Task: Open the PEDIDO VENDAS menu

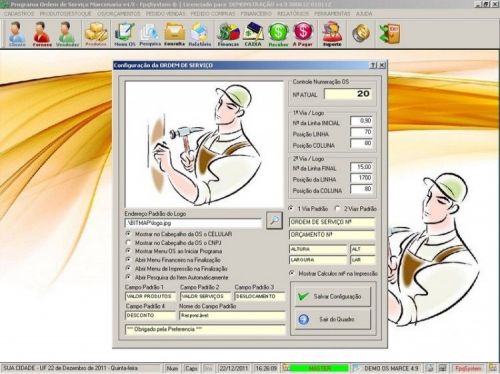Action: (165, 14)
